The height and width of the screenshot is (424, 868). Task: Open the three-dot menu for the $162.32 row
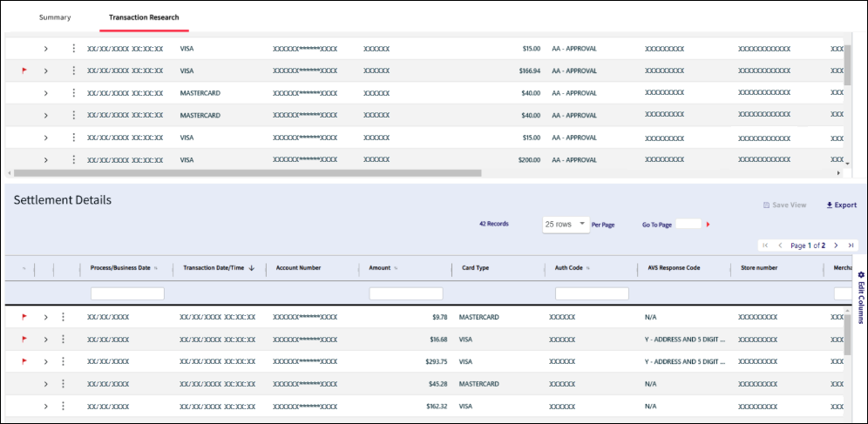point(63,406)
